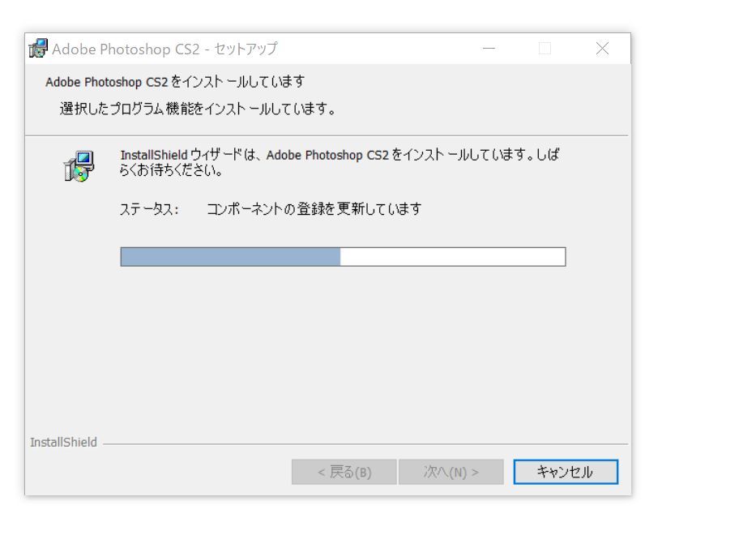Click the heading Adobe Photoshop CS2 をインストールしています
This screenshot has width=756, height=535.
pos(175,82)
